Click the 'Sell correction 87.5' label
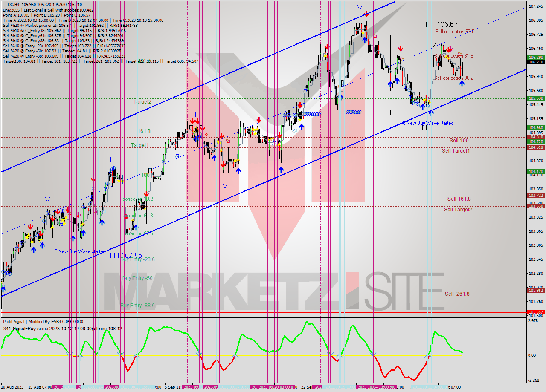Image resolution: width=546 pixels, height=392 pixels. [455, 32]
